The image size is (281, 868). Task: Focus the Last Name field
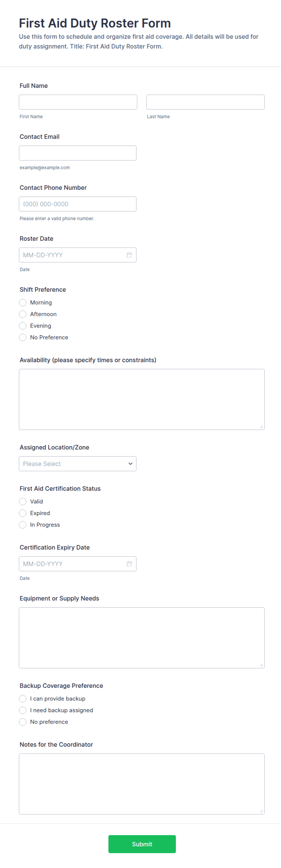(x=205, y=102)
